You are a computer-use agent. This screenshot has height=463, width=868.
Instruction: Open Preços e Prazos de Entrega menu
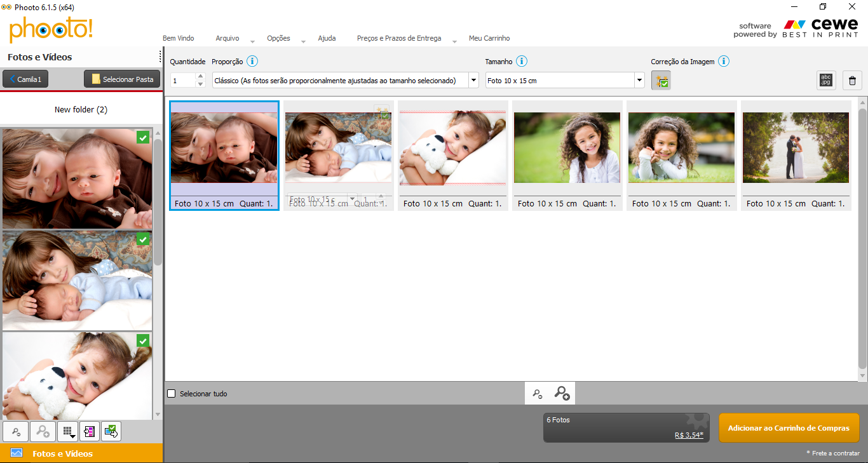398,38
